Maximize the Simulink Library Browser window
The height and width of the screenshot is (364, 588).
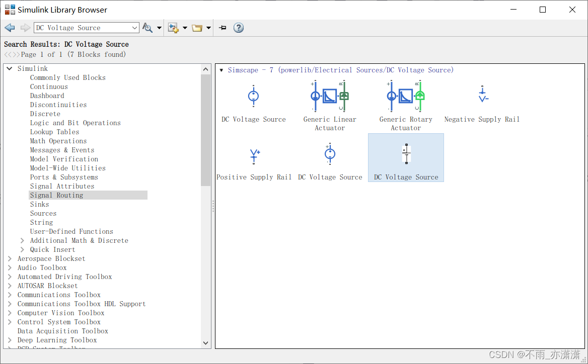point(543,10)
